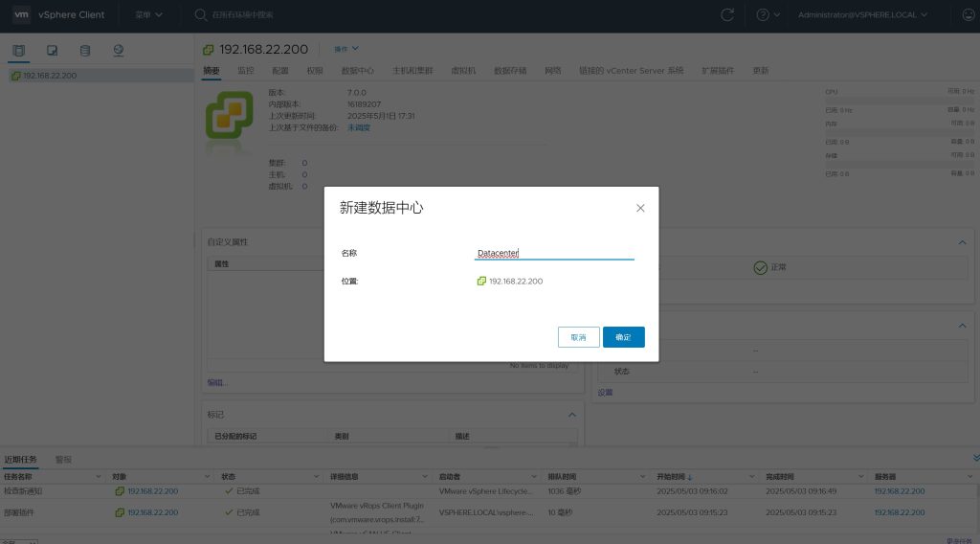Image resolution: width=980 pixels, height=544 pixels.
Task: Confirm with the blue OK button
Action: [x=623, y=337]
